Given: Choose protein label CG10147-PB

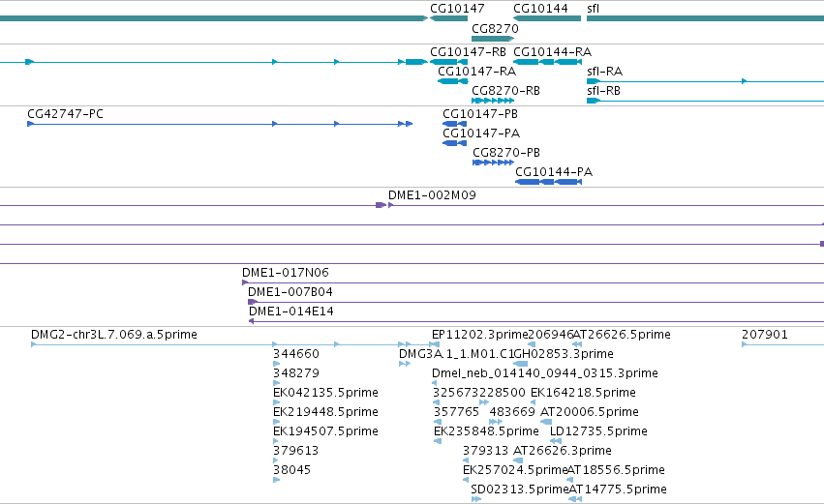Looking at the screenshot, I should (x=480, y=114).
